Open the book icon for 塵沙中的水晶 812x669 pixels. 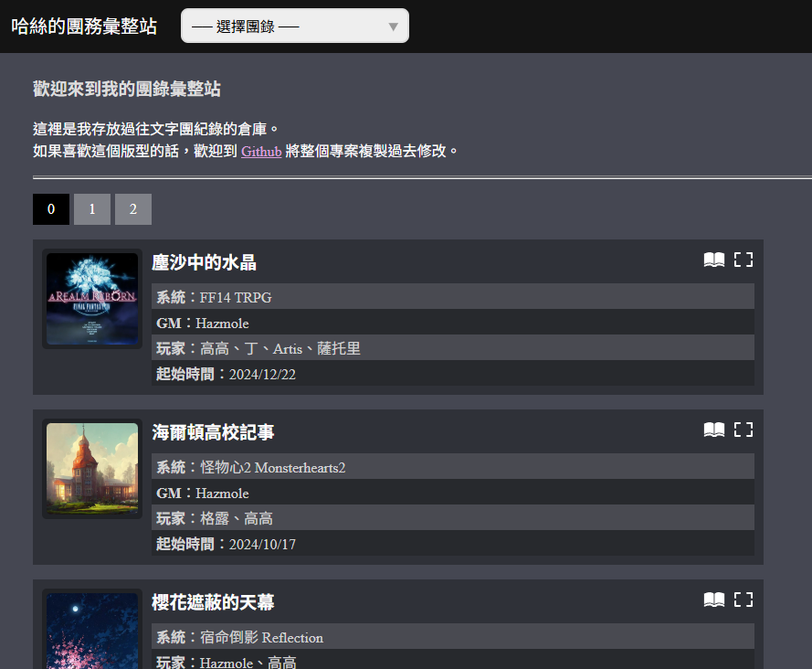[713, 260]
